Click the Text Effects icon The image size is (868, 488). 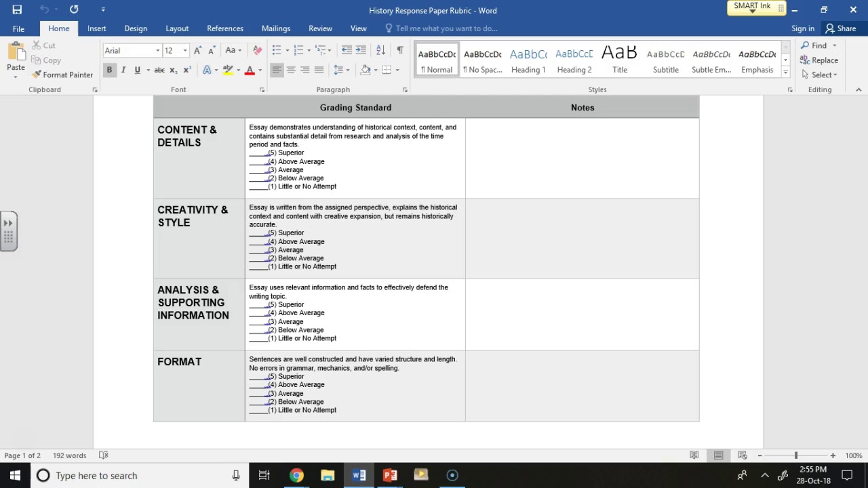pos(208,70)
